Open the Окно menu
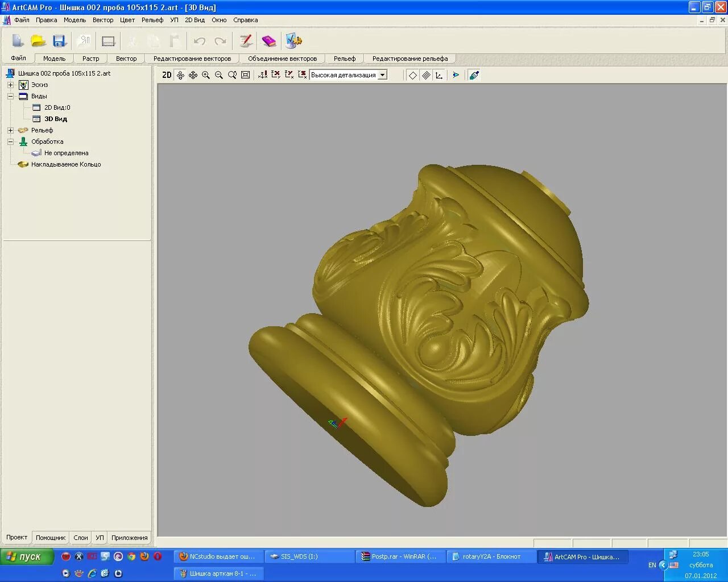Image resolution: width=728 pixels, height=582 pixels. point(219,20)
